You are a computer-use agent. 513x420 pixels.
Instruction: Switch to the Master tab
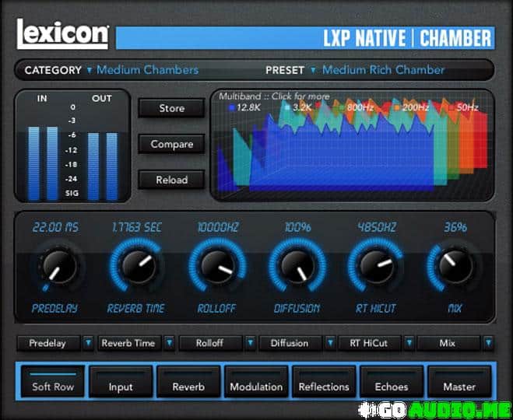point(459,381)
